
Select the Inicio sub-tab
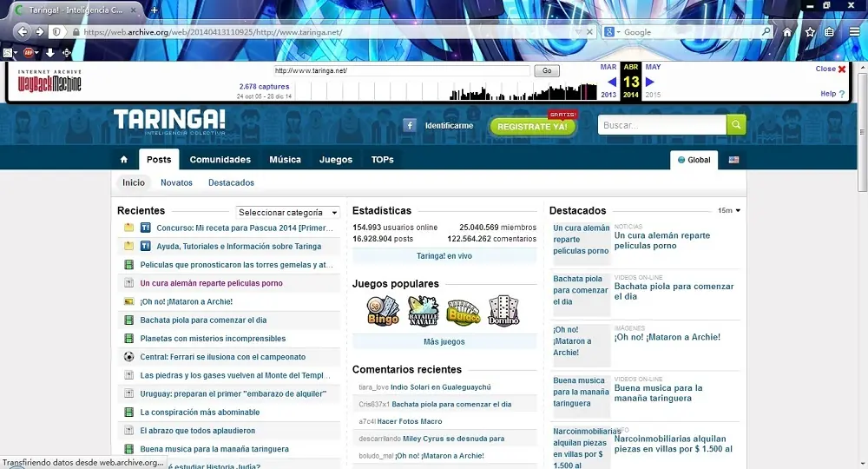134,182
